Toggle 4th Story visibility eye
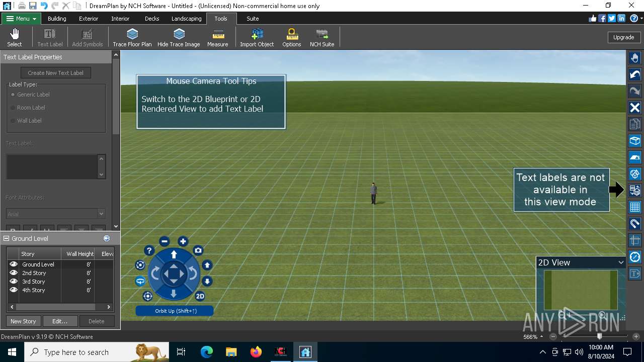 click(x=13, y=290)
